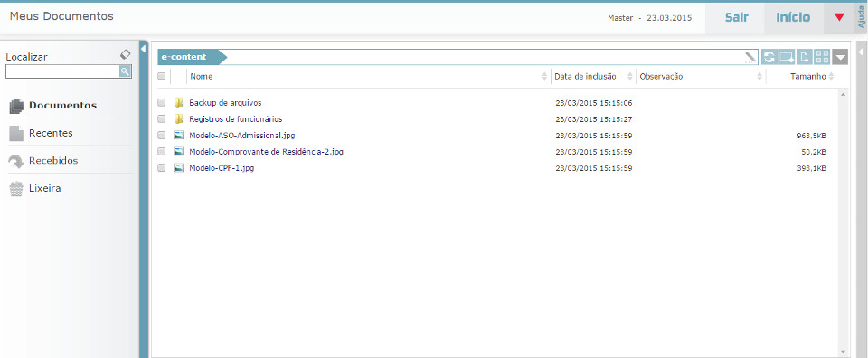
Task: Click the magnifier search icon
Action: (x=125, y=71)
